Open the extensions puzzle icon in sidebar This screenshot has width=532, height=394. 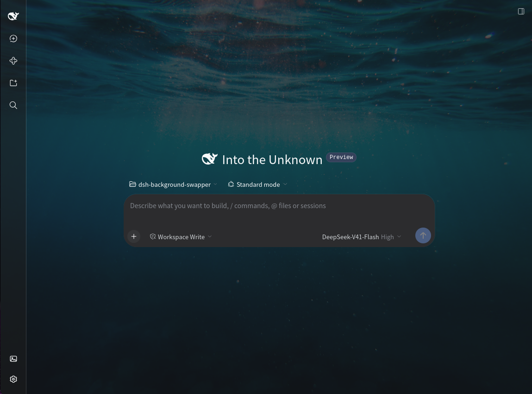[x=13, y=61]
